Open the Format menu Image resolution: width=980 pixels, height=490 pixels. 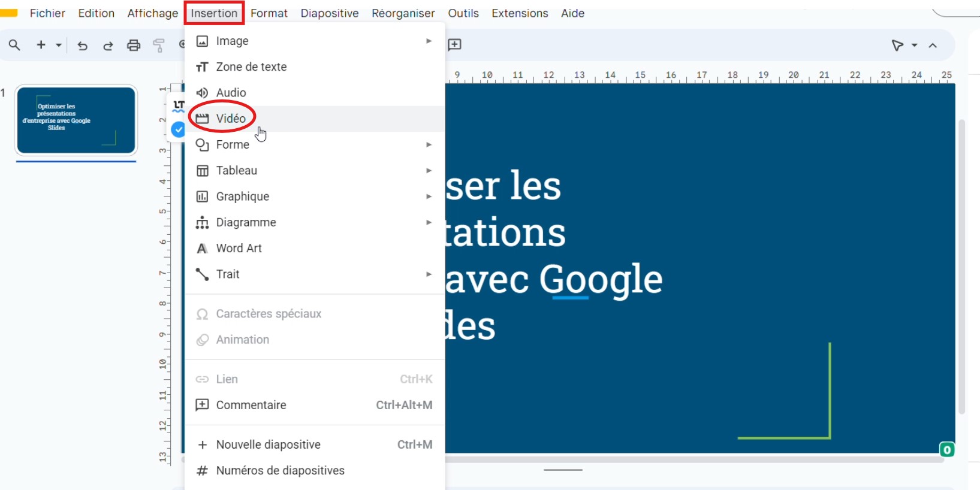tap(269, 13)
